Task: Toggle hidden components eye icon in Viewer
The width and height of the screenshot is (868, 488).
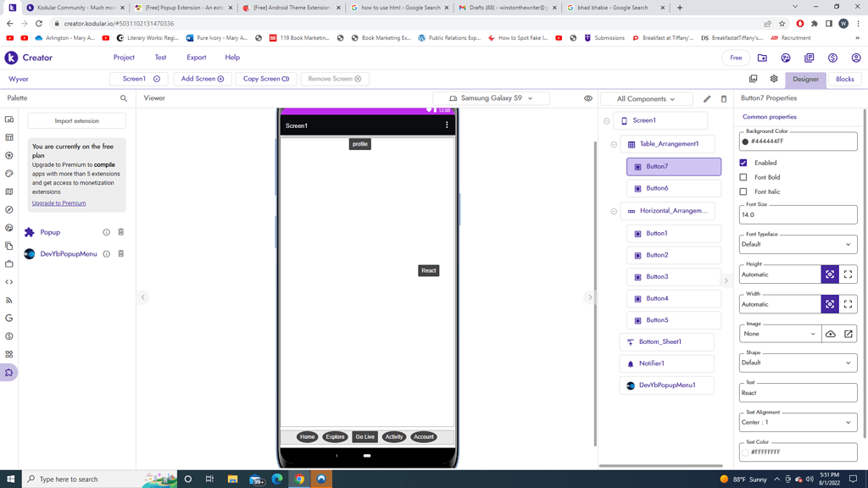Action: pos(588,98)
